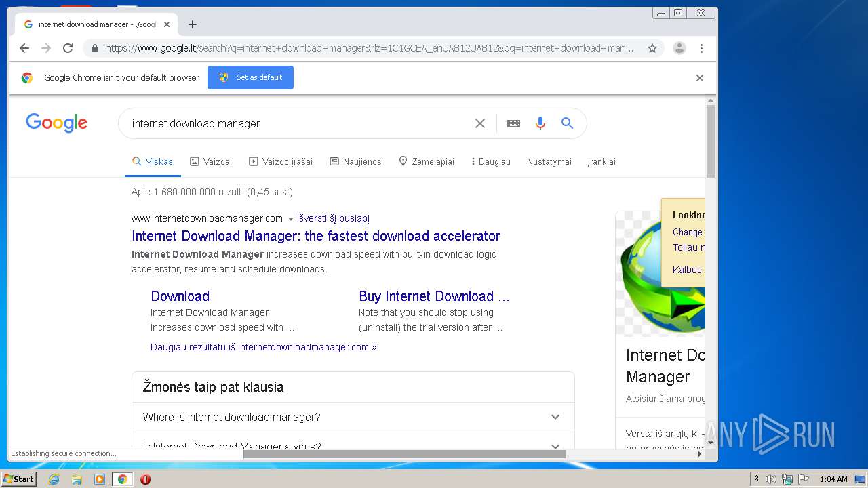The height and width of the screenshot is (488, 868).
Task: Open the Chrome profile avatar
Action: tap(679, 48)
